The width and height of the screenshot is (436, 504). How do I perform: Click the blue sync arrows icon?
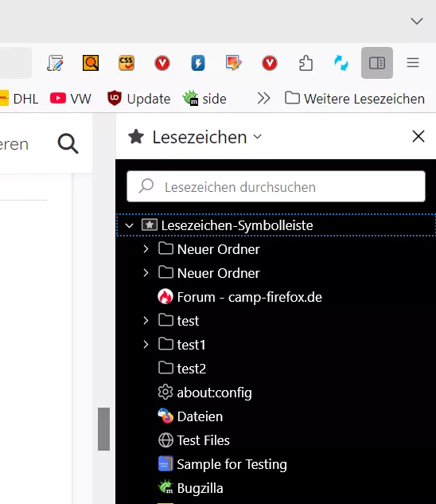(x=341, y=63)
